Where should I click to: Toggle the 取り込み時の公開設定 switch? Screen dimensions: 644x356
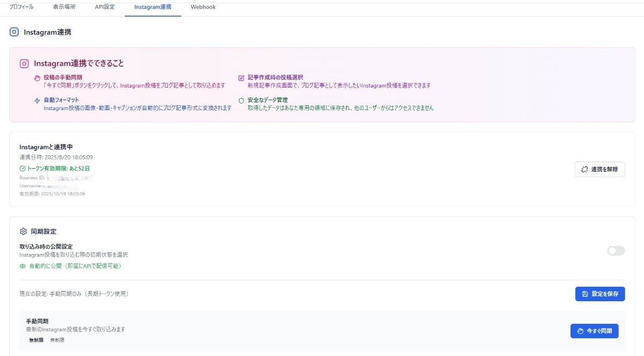[616, 251]
